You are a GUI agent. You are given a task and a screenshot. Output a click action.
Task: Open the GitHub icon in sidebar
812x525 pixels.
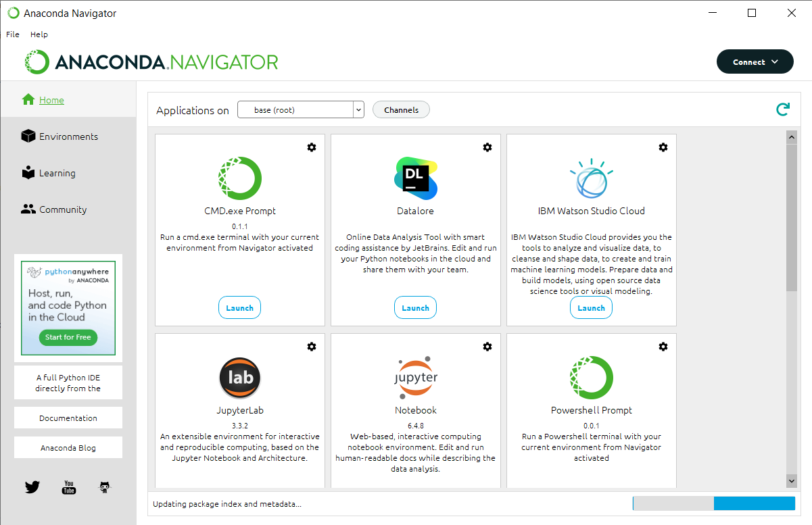click(105, 486)
